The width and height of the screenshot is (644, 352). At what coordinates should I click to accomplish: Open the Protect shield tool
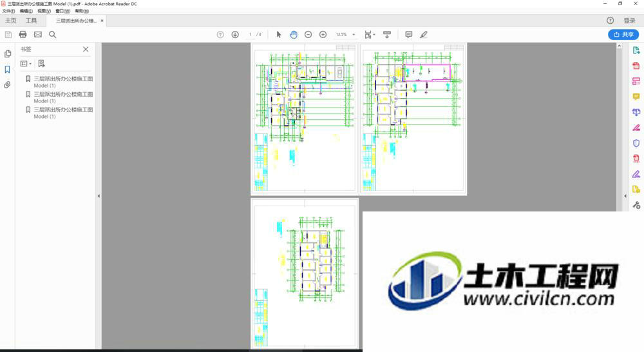point(636,143)
